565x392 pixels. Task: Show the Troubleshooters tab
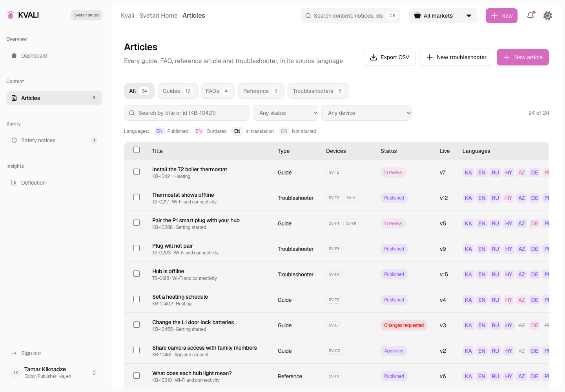(318, 91)
